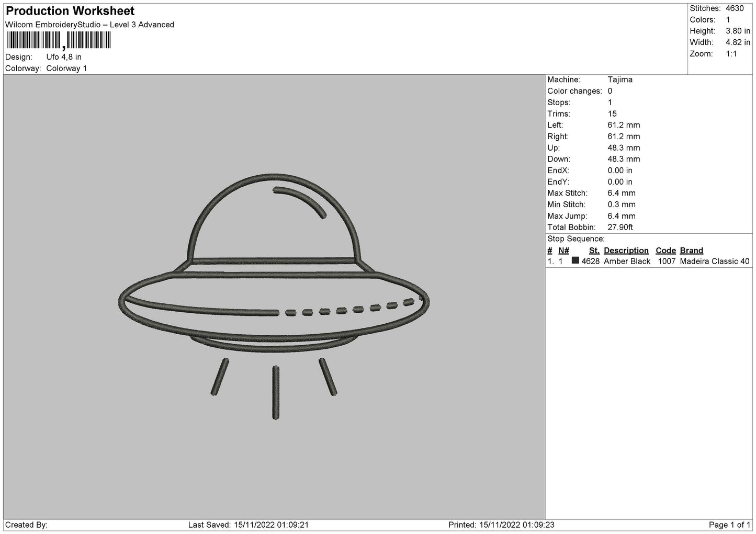Click the Zoom value 1:1

tap(731, 54)
